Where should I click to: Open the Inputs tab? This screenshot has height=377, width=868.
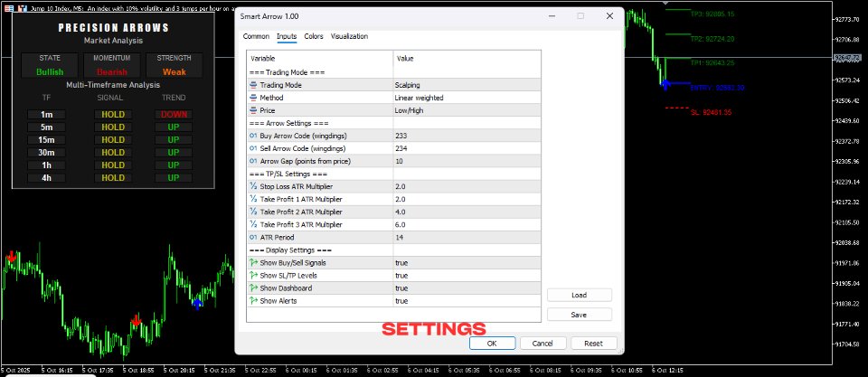287,36
